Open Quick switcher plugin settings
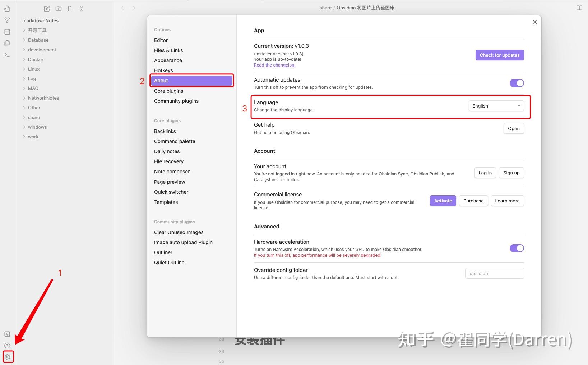Screen dimensions: 588x365 [x=191, y=192]
